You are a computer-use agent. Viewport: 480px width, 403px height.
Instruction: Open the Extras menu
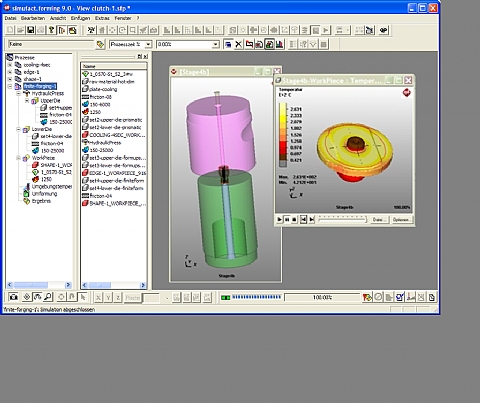click(x=102, y=18)
